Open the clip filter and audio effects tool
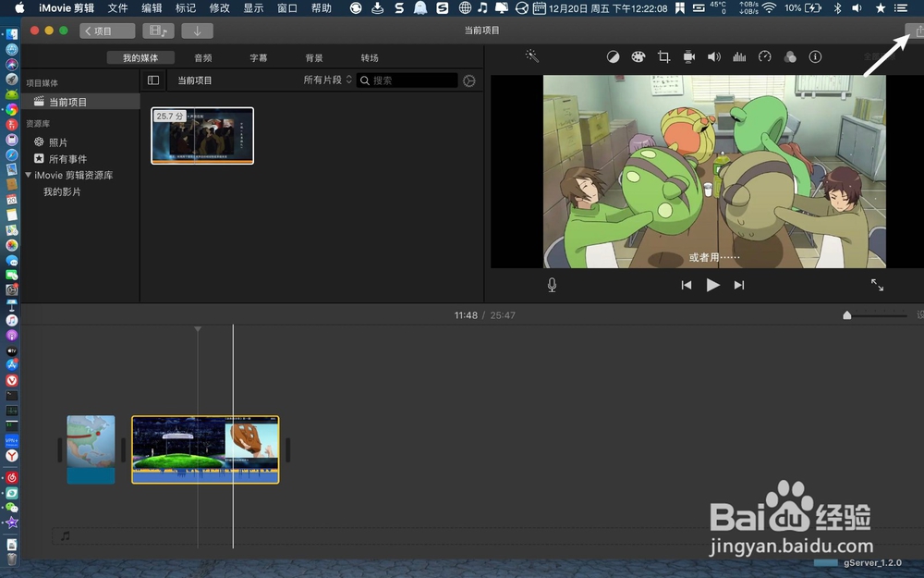Viewport: 924px width, 578px height. [790, 56]
